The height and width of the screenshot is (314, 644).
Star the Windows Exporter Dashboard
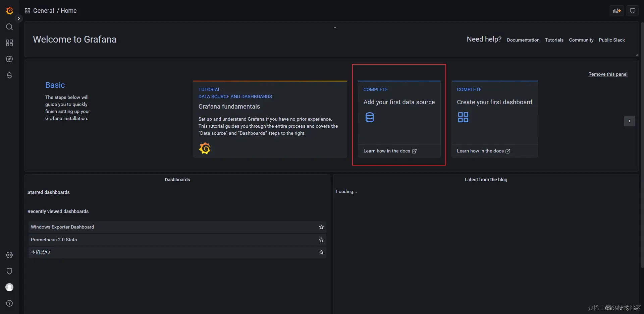[x=321, y=227]
